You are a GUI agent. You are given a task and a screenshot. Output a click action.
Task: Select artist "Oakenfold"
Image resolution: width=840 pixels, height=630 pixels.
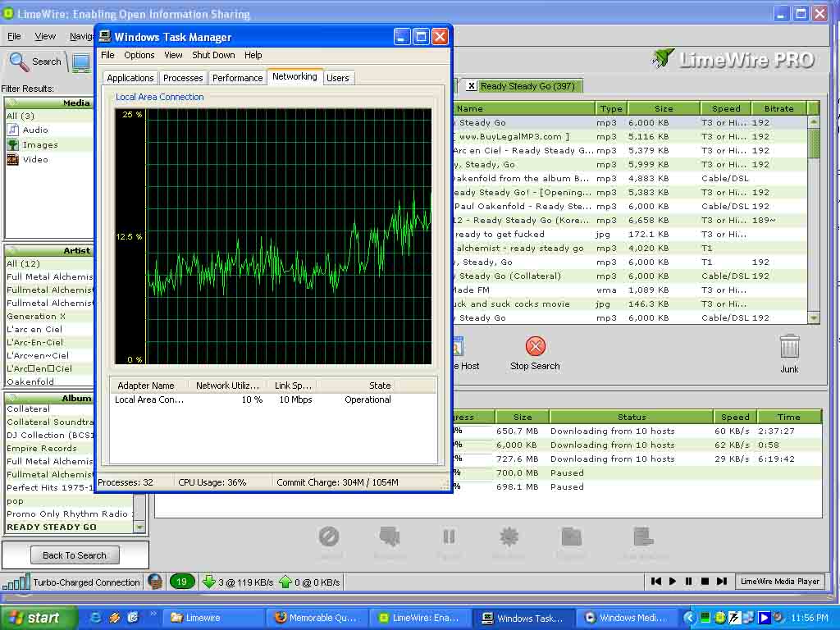click(x=49, y=381)
